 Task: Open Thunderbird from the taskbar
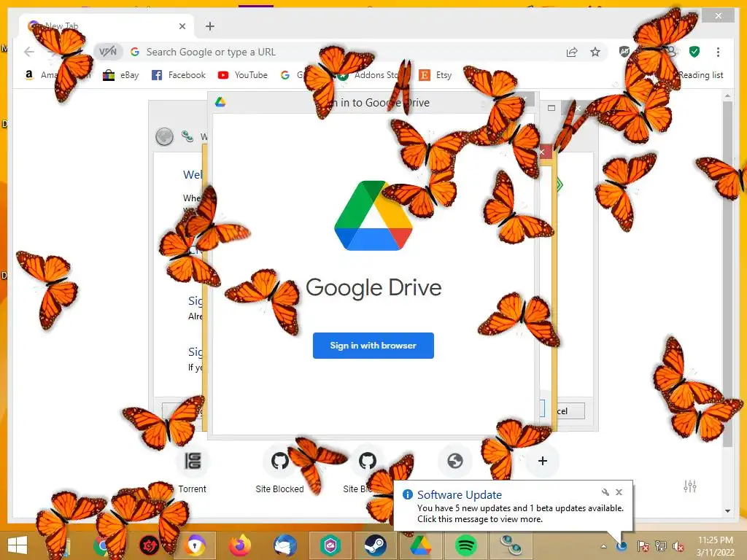coord(285,545)
